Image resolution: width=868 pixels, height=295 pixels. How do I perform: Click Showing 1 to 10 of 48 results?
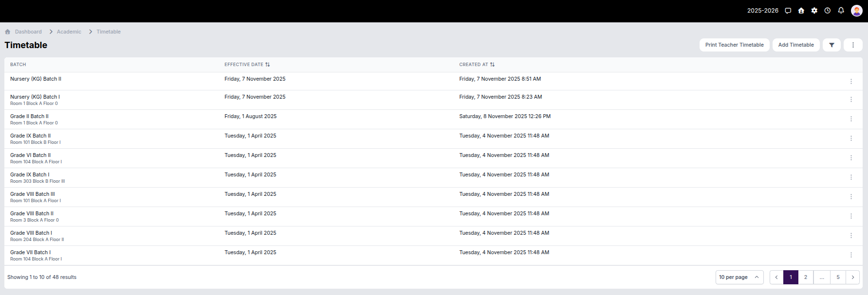[42, 277]
